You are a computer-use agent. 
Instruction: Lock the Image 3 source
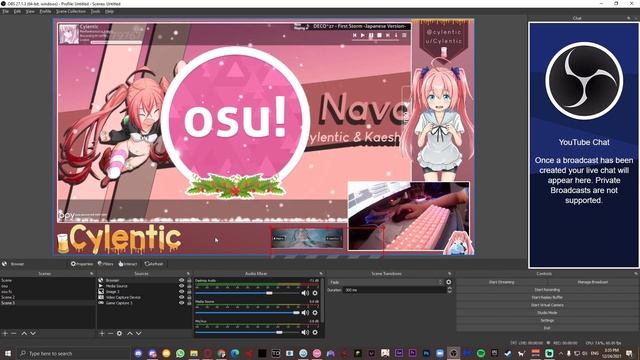pos(189,292)
